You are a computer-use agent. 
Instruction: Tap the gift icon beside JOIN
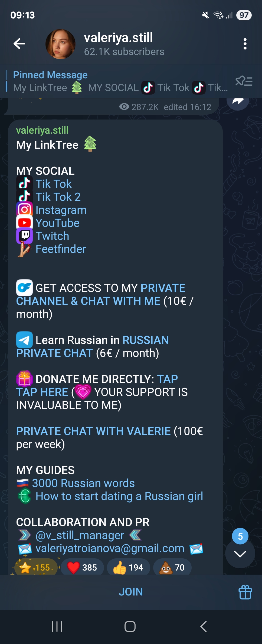click(x=245, y=592)
